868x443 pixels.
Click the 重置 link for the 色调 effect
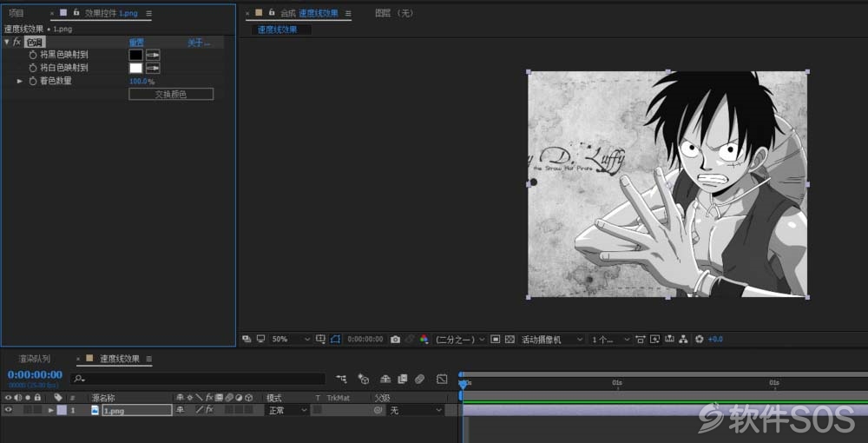(x=136, y=43)
